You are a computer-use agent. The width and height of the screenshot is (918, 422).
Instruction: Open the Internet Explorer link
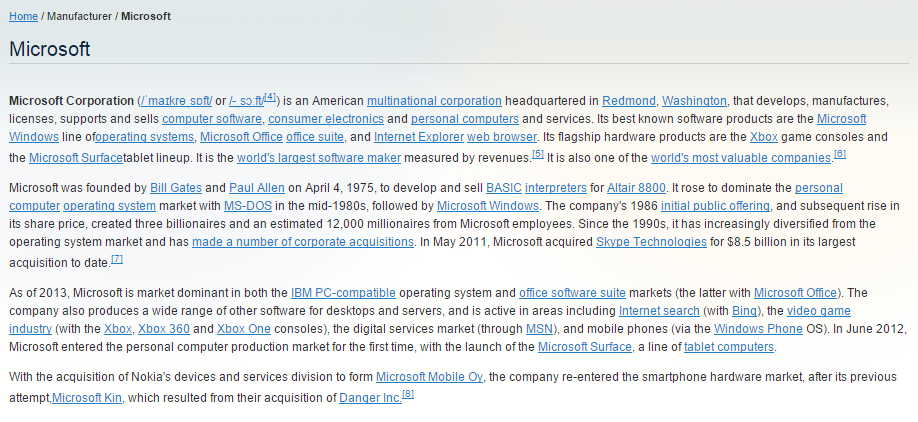pyautogui.click(x=417, y=138)
